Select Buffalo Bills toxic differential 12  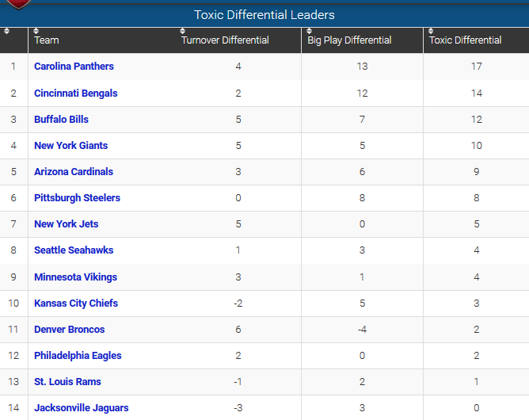[x=477, y=119]
